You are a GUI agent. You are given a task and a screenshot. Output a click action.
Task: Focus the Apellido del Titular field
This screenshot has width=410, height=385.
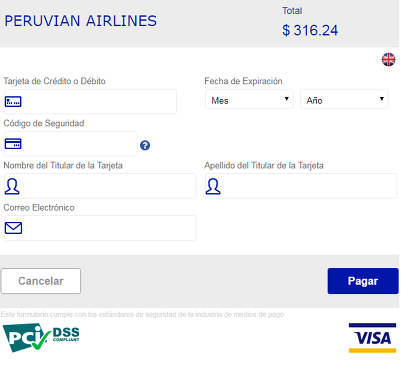click(x=301, y=186)
